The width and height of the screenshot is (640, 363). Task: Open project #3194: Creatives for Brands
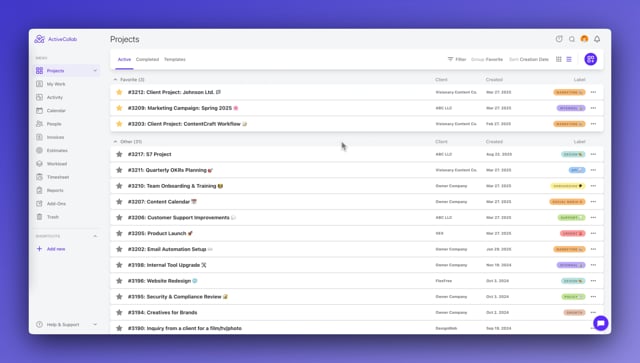(162, 313)
